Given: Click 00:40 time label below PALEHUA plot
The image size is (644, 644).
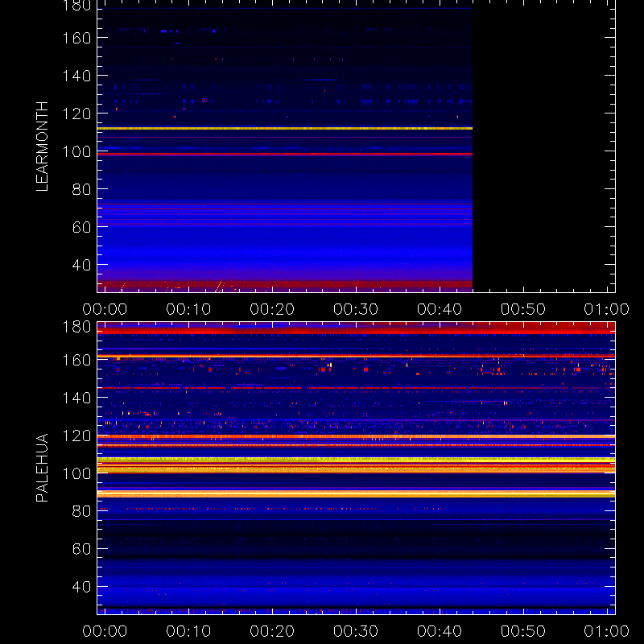Looking at the screenshot, I should [x=440, y=631].
